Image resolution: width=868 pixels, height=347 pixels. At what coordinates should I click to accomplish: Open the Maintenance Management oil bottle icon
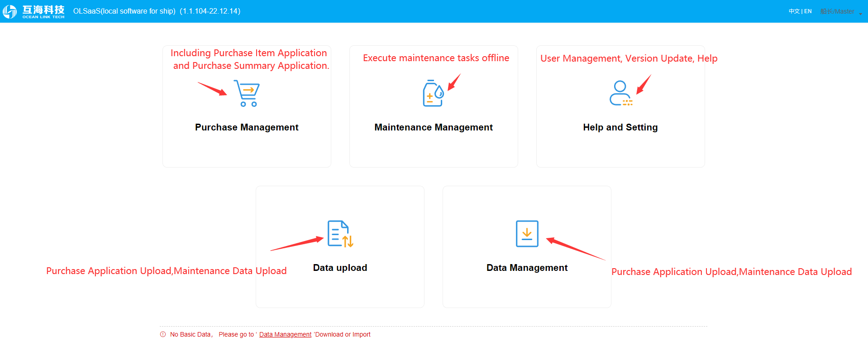coord(433,93)
